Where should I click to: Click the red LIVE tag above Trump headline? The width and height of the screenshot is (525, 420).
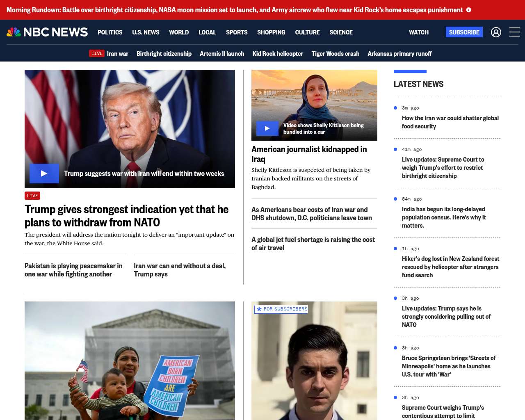click(x=32, y=196)
